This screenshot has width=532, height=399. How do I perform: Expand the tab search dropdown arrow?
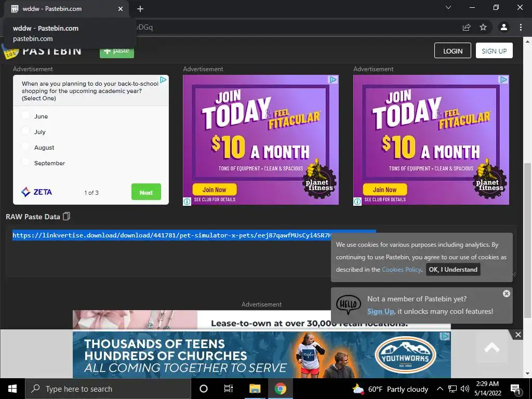click(448, 7)
